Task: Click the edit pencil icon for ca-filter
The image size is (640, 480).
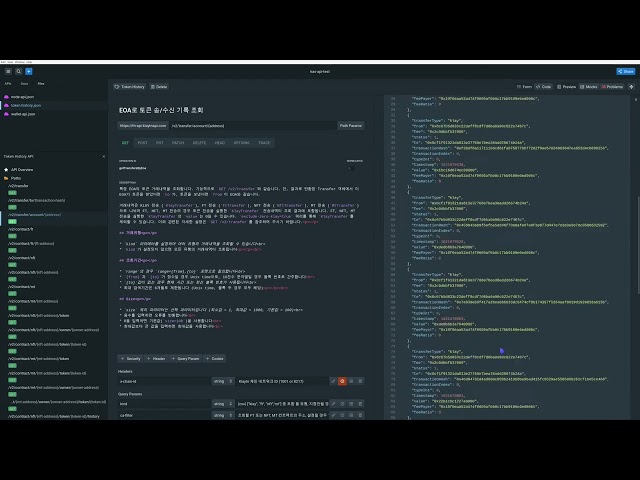Action: [x=333, y=415]
